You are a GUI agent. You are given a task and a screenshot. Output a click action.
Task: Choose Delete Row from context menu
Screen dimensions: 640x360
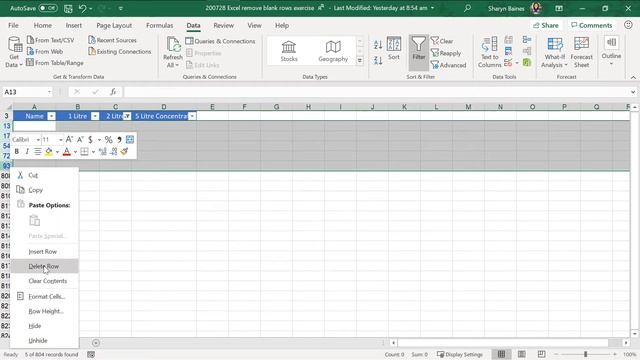point(44,266)
